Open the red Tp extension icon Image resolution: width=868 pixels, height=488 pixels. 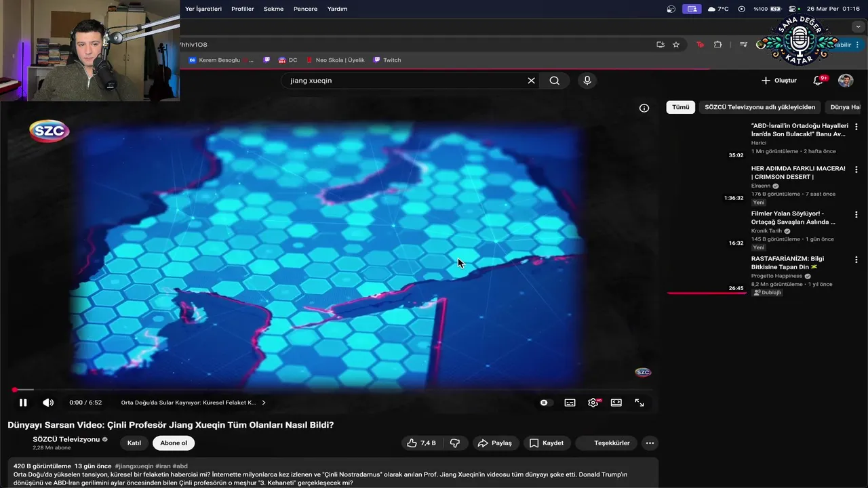coord(701,45)
